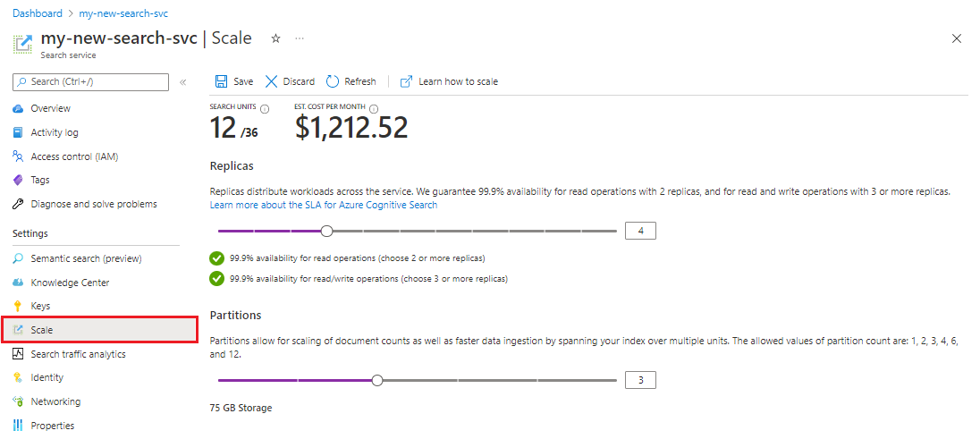Screen dimensions: 980x439
Task: Open Diagnose and solve problems page
Action: (x=96, y=204)
